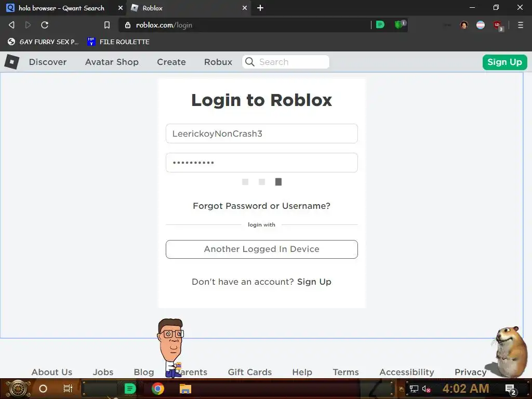Open the notification center icon
This screenshot has height=399, width=532.
511,390
